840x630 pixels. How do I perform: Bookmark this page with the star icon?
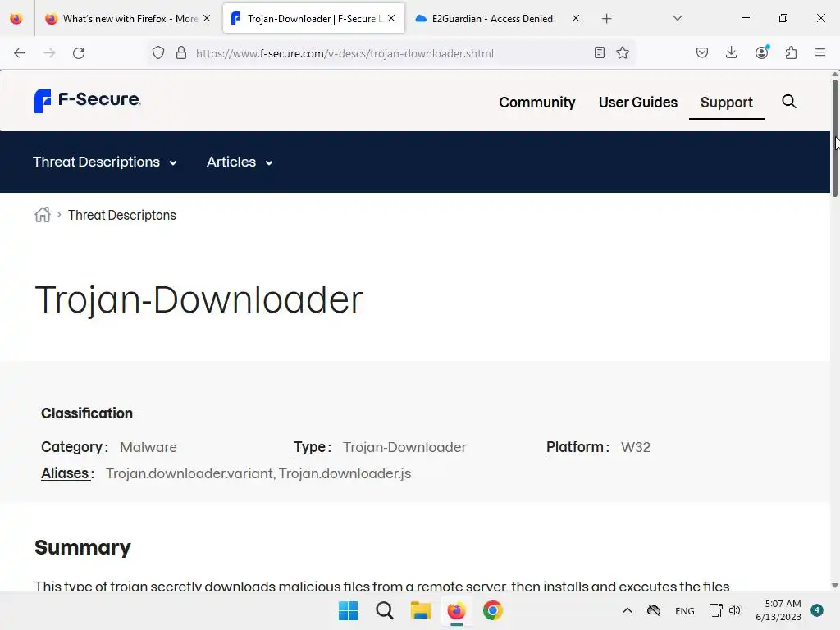tap(623, 52)
